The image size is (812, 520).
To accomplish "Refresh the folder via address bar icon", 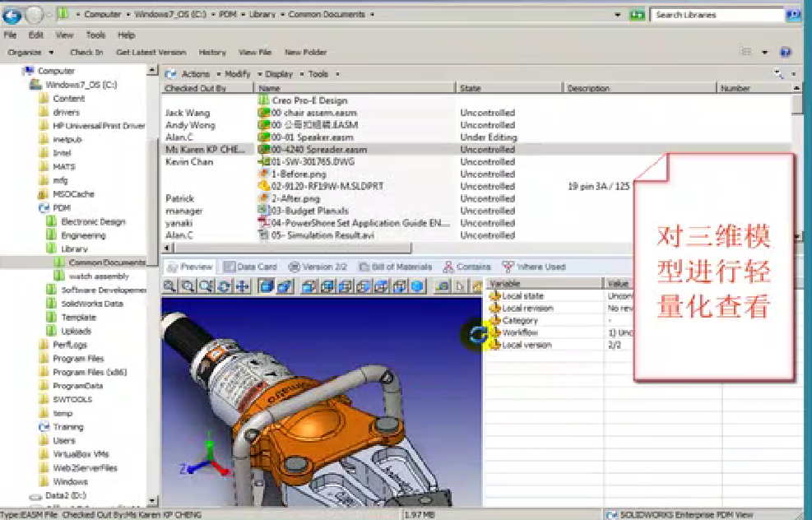I will pyautogui.click(x=637, y=15).
